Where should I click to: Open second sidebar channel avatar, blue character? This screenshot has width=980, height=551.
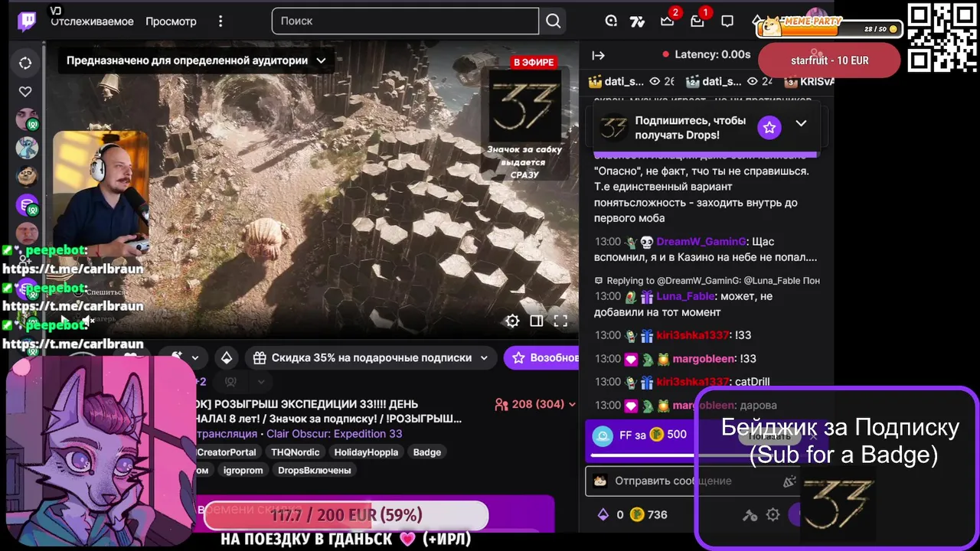pos(27,148)
